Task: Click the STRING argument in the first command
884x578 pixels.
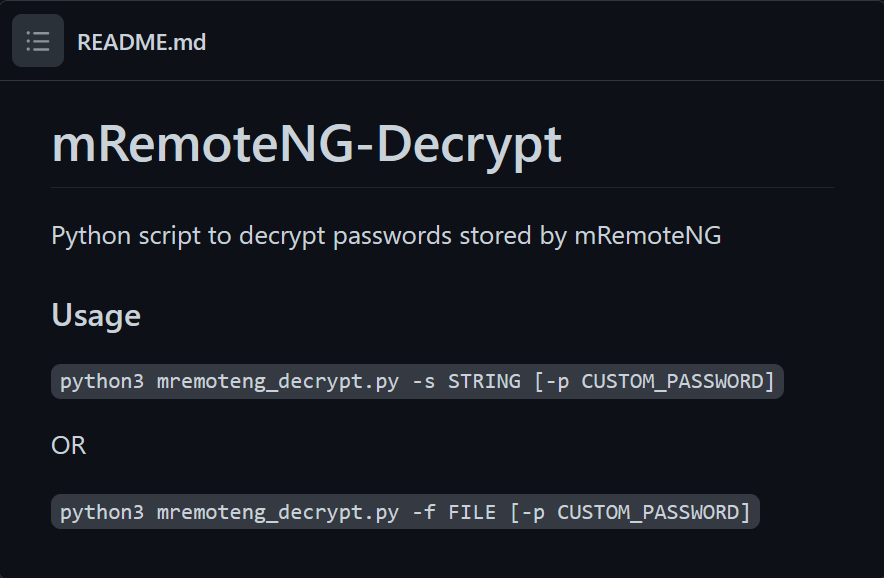Action: pyautogui.click(x=484, y=382)
